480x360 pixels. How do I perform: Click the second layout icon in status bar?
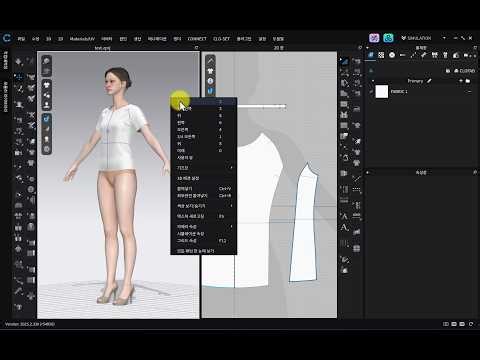pyautogui.click(x=454, y=324)
